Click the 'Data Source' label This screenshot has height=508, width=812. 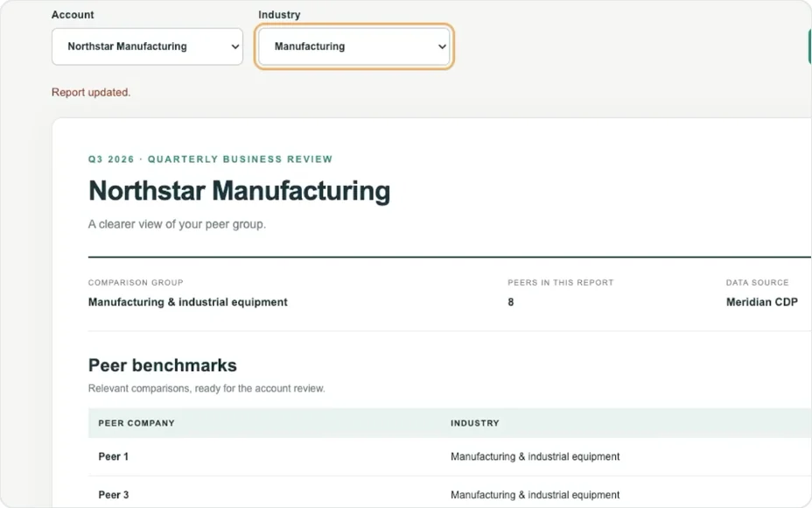[757, 283]
